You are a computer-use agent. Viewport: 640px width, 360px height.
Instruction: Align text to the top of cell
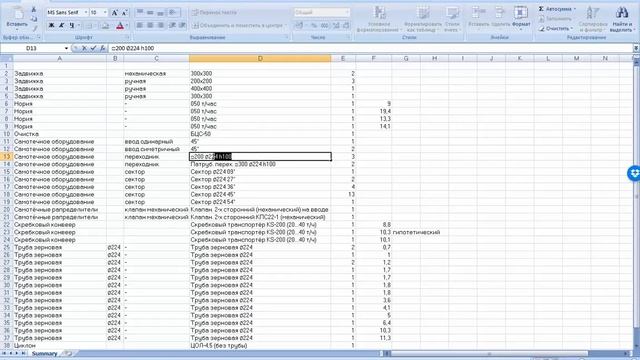pyautogui.click(x=140, y=13)
